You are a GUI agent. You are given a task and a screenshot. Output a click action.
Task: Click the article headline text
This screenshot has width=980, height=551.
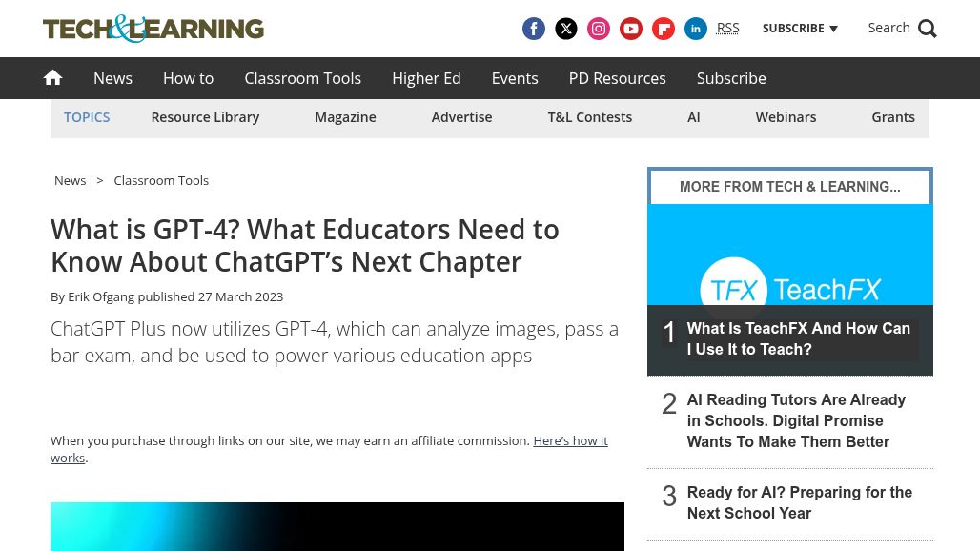pyautogui.click(x=304, y=246)
